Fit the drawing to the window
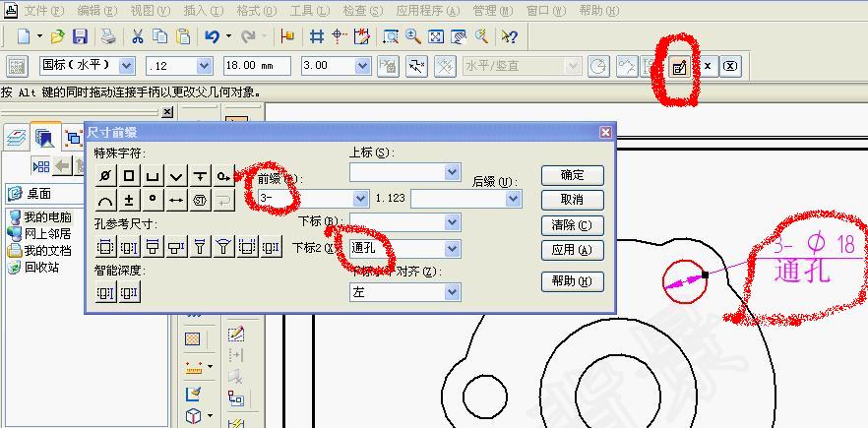868x428 pixels. pyautogui.click(x=436, y=36)
